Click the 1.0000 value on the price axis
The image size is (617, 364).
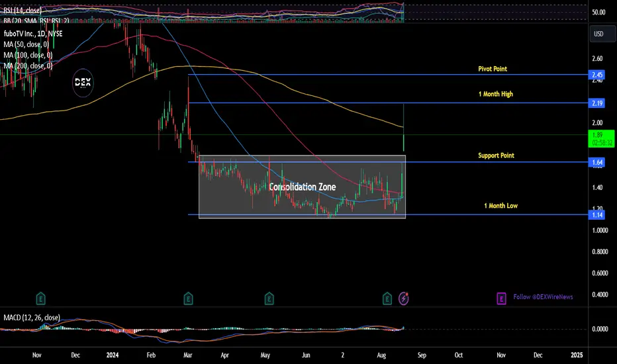click(x=600, y=230)
